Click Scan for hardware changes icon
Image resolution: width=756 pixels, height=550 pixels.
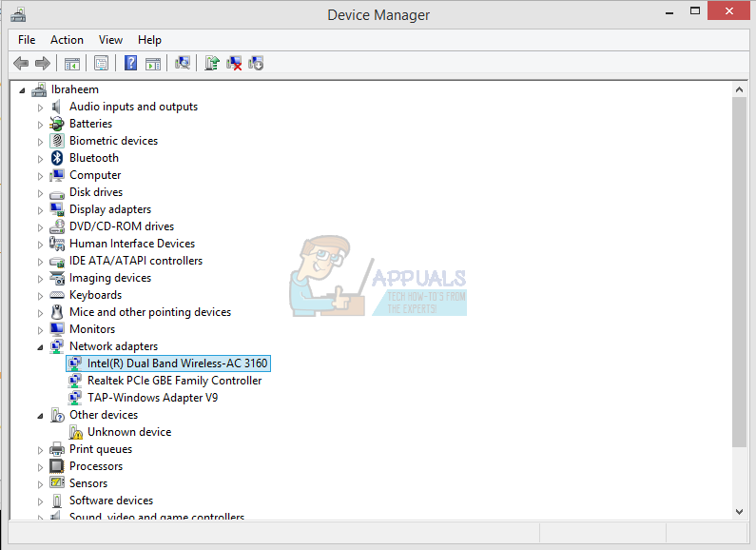[183, 63]
